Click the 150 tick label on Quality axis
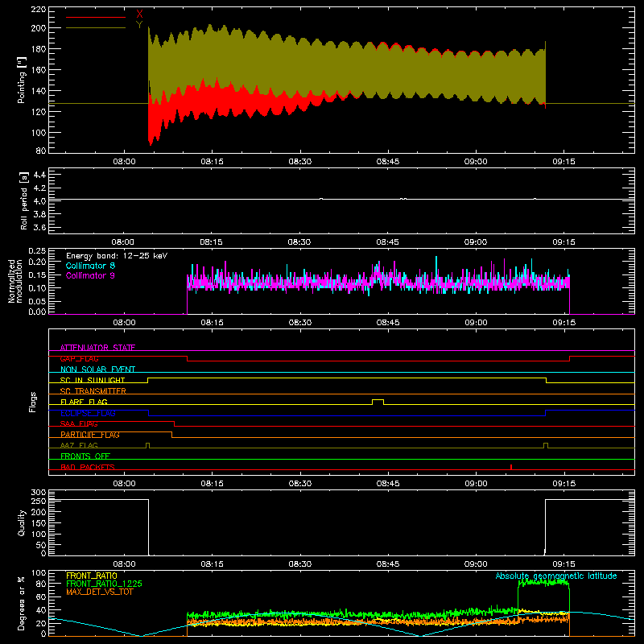This screenshot has width=644, height=644. (x=38, y=523)
